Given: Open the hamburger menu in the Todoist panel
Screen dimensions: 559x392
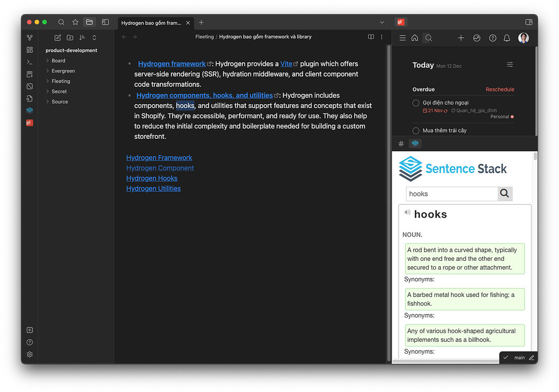Looking at the screenshot, I should point(402,38).
